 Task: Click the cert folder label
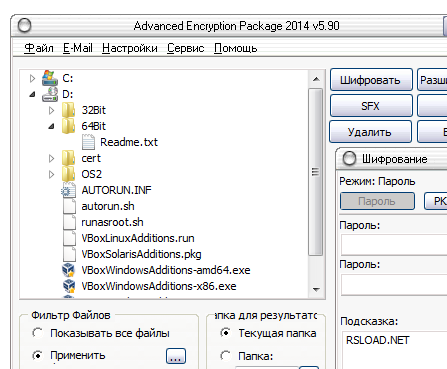[x=91, y=158]
